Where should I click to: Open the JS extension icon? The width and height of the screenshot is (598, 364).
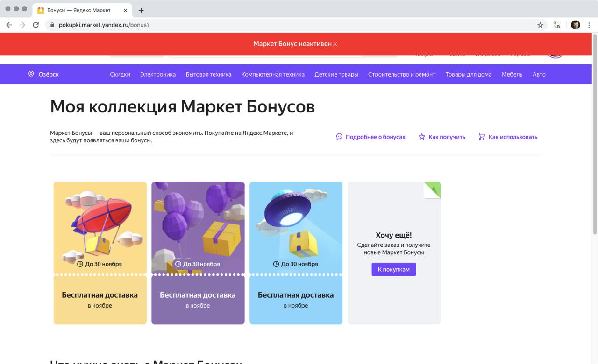coord(557,25)
